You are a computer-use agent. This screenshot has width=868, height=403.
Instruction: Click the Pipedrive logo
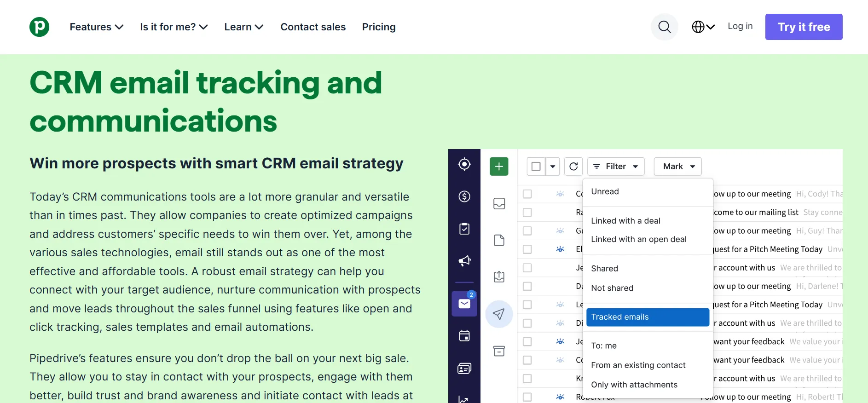pos(39,27)
